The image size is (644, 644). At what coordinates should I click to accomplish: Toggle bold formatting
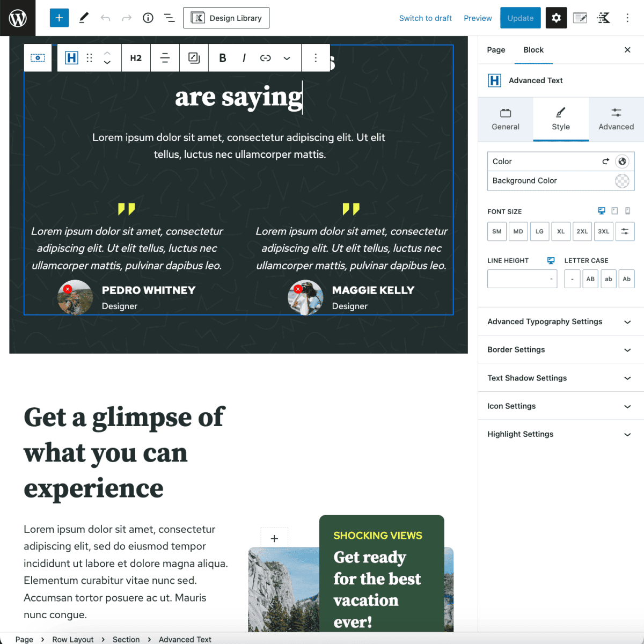point(222,57)
